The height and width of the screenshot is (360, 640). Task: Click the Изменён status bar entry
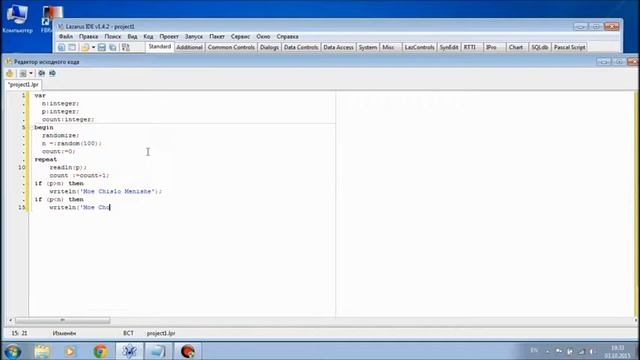[x=64, y=333]
